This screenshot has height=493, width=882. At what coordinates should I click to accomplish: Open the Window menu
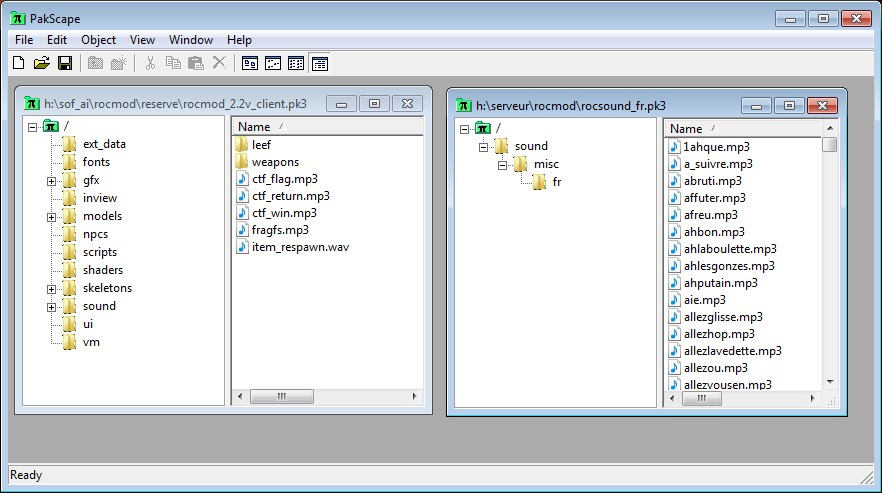point(190,40)
